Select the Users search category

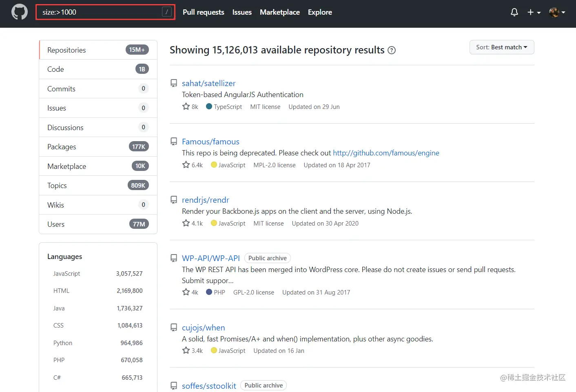click(98, 224)
